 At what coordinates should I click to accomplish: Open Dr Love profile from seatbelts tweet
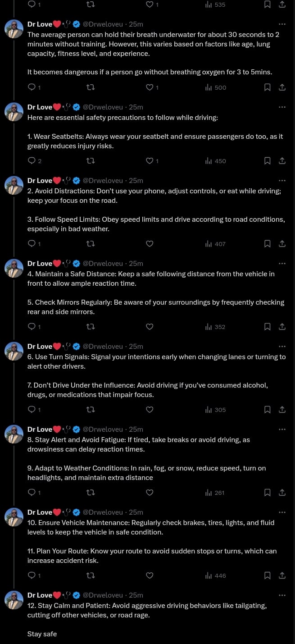40,107
